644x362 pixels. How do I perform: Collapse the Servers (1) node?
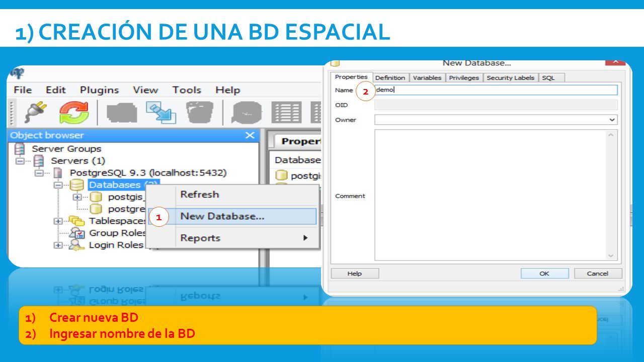(x=20, y=161)
